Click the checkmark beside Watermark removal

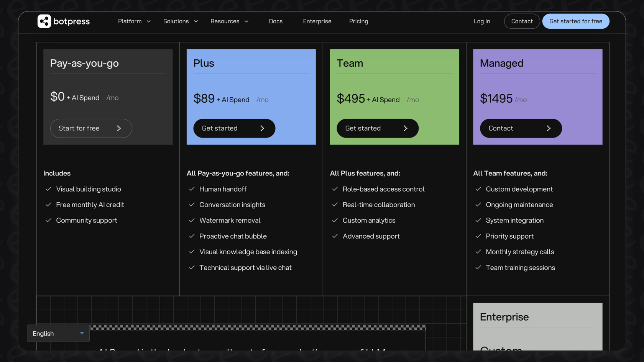[192, 220]
